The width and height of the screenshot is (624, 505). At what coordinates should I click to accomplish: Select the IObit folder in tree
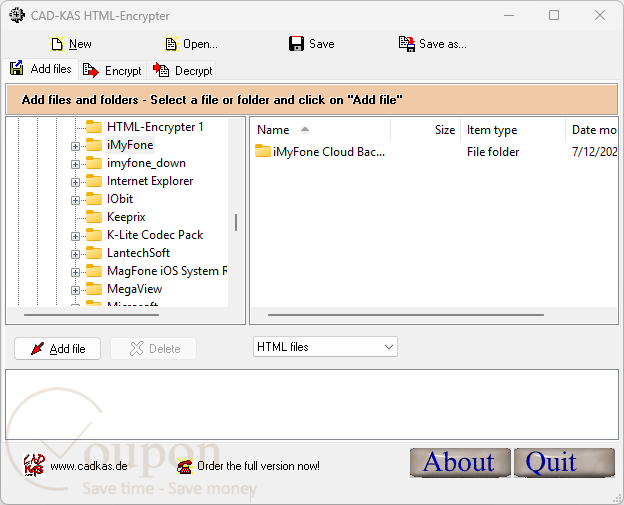(120, 199)
